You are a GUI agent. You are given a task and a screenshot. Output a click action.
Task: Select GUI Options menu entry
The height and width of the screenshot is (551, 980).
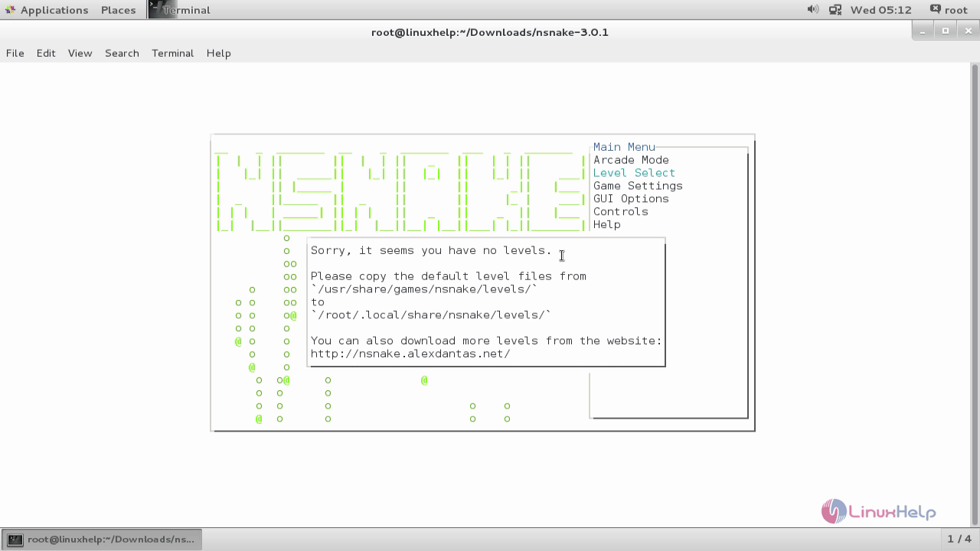click(631, 199)
